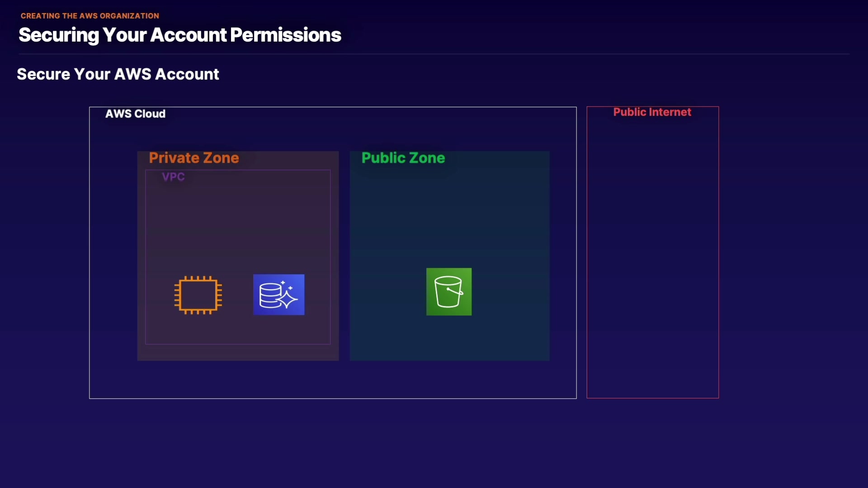Click the word "Zone" in Private Zone
Image resolution: width=868 pixels, height=488 pixels.
[x=222, y=158]
